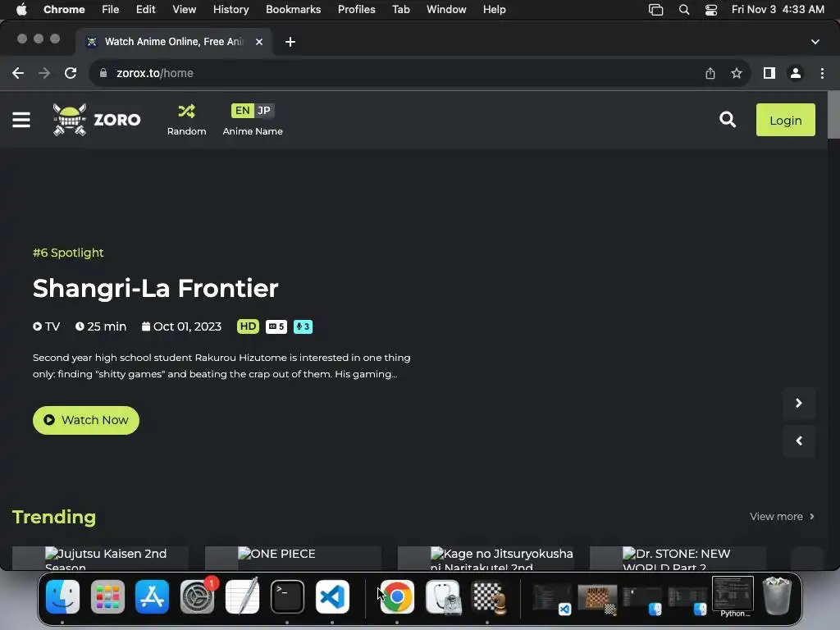
Task: Open the Window menu
Action: coord(446,9)
